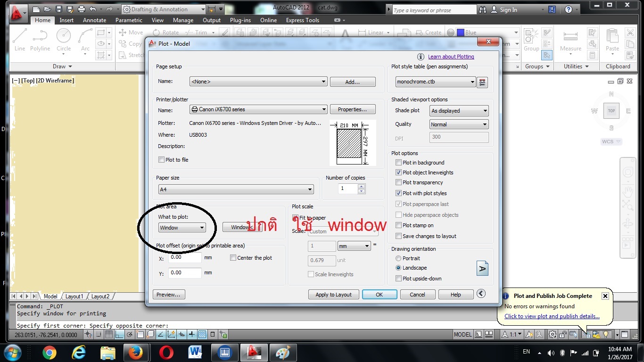Enable Plot upside-down checkbox
Screen dimensions: 644x362
(x=398, y=279)
